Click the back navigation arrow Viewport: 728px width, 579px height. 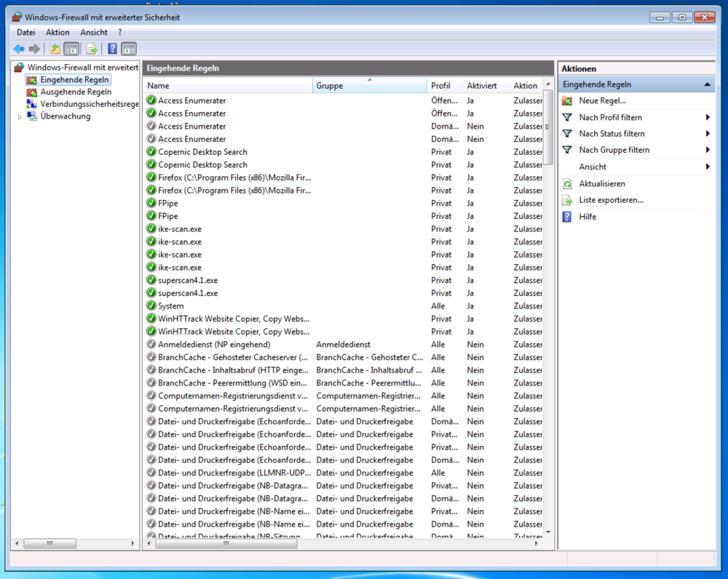pos(19,49)
